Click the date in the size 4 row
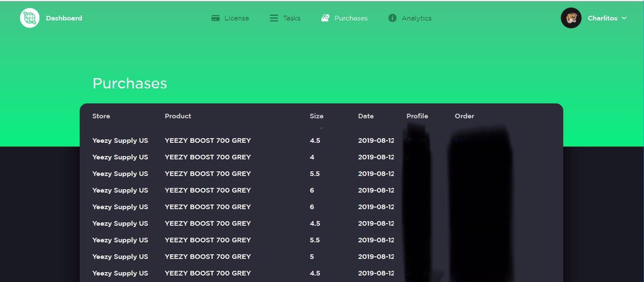 coord(376,157)
